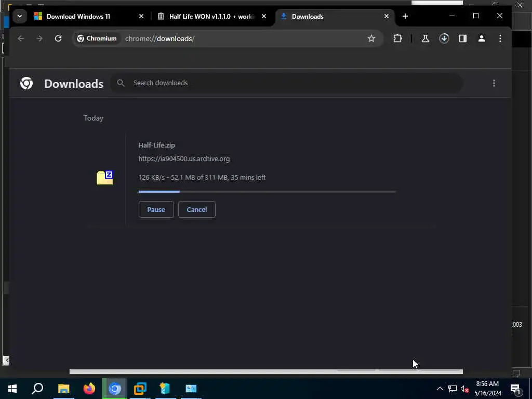Focus the Search downloads field
This screenshot has height=399, width=532.
coord(287,83)
